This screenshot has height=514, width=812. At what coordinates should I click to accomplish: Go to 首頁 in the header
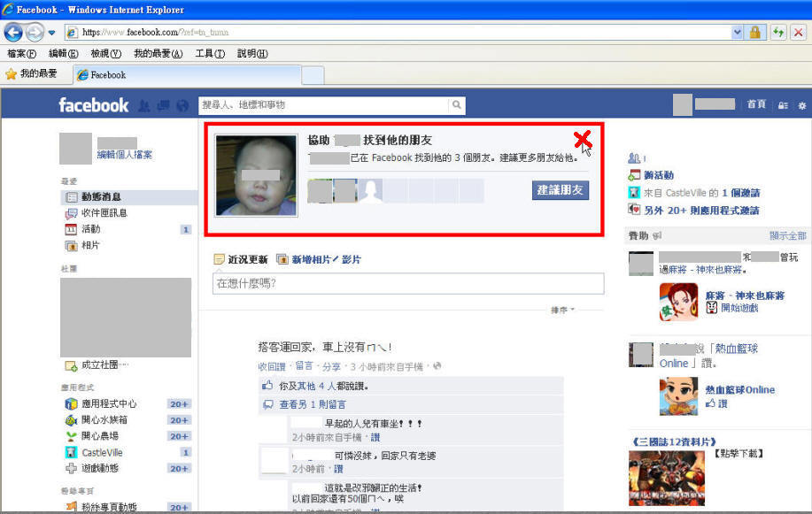(x=756, y=104)
